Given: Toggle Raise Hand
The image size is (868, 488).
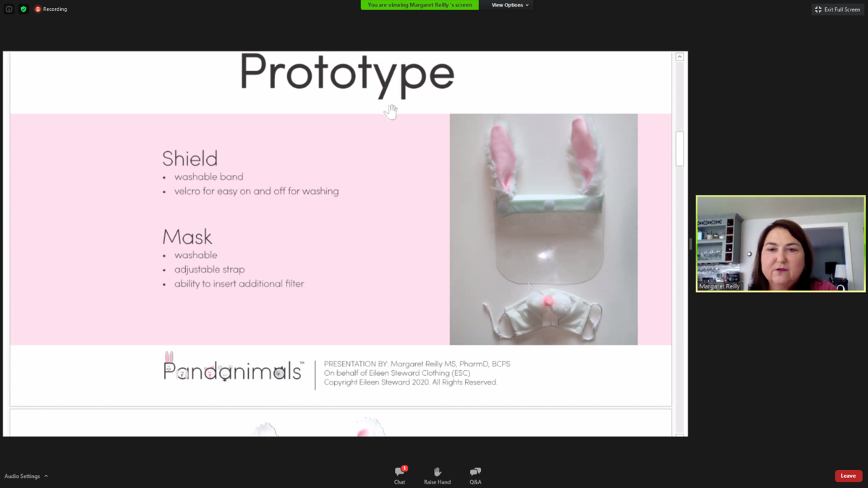Looking at the screenshot, I should click(437, 475).
